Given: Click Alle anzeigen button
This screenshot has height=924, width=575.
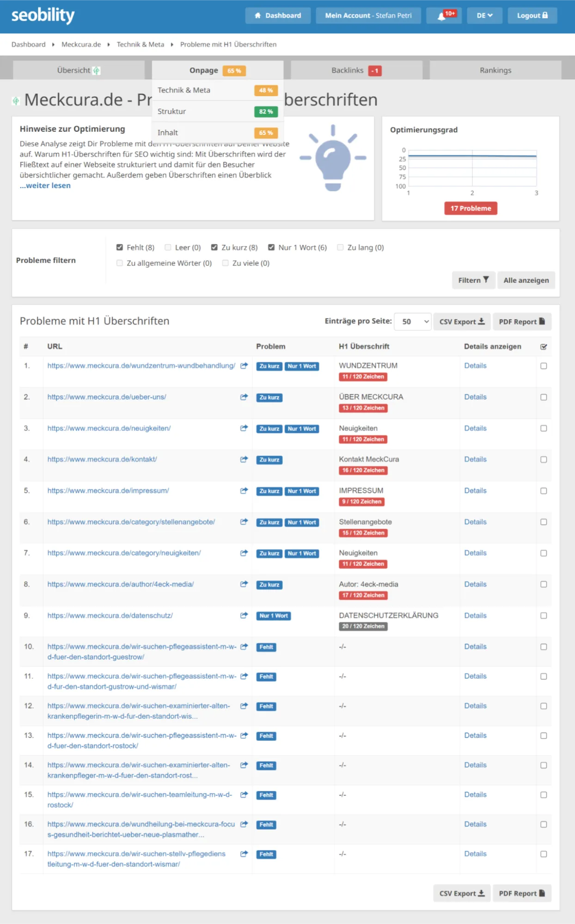Looking at the screenshot, I should click(526, 280).
